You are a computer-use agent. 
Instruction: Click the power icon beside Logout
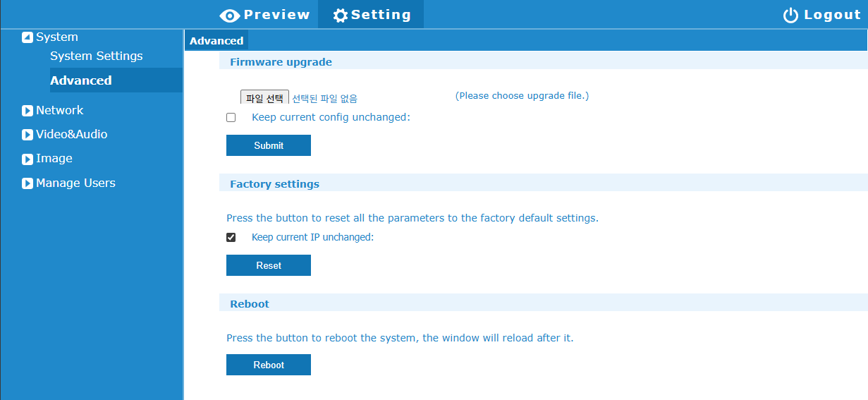791,16
